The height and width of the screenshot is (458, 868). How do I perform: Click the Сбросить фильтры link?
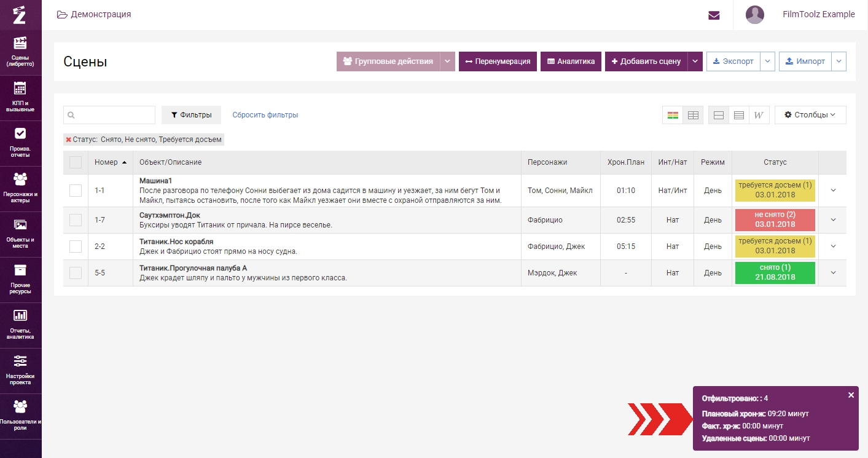pyautogui.click(x=265, y=115)
